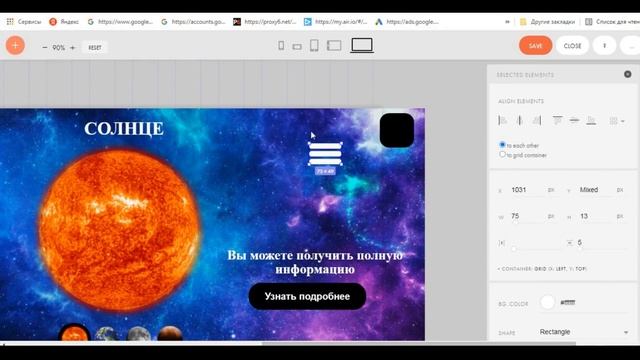Click the horizontal spacing slider handle

[x=514, y=249]
